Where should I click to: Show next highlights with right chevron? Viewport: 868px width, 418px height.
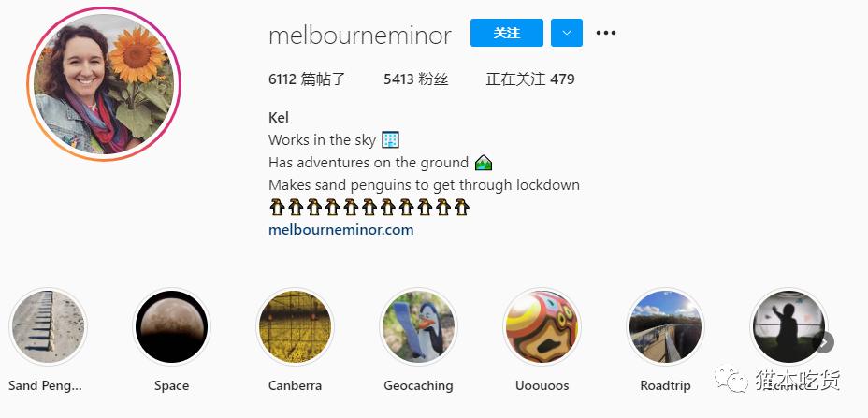pos(823,342)
